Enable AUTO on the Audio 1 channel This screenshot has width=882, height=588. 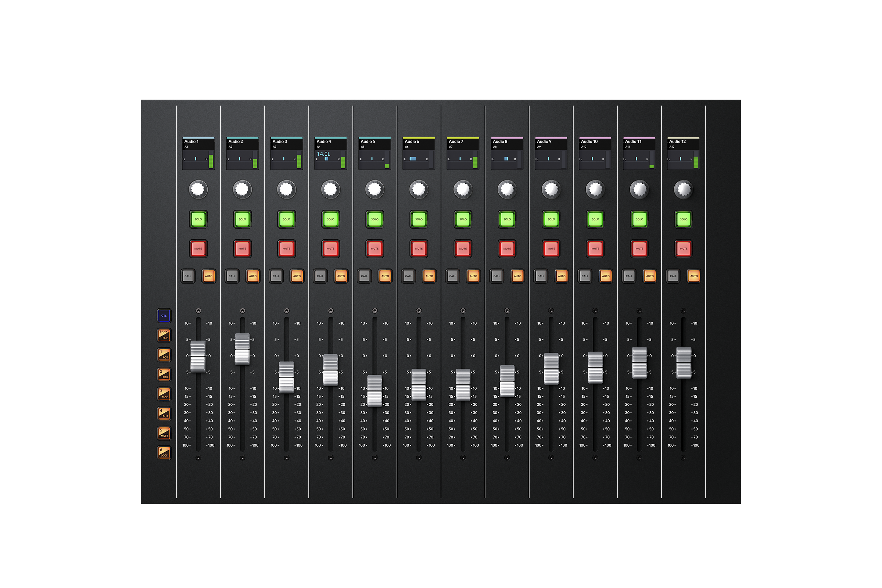[209, 276]
